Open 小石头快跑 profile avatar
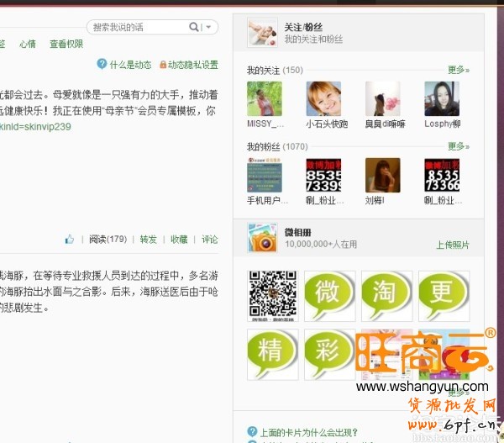The width and height of the screenshot is (504, 443). point(323,98)
